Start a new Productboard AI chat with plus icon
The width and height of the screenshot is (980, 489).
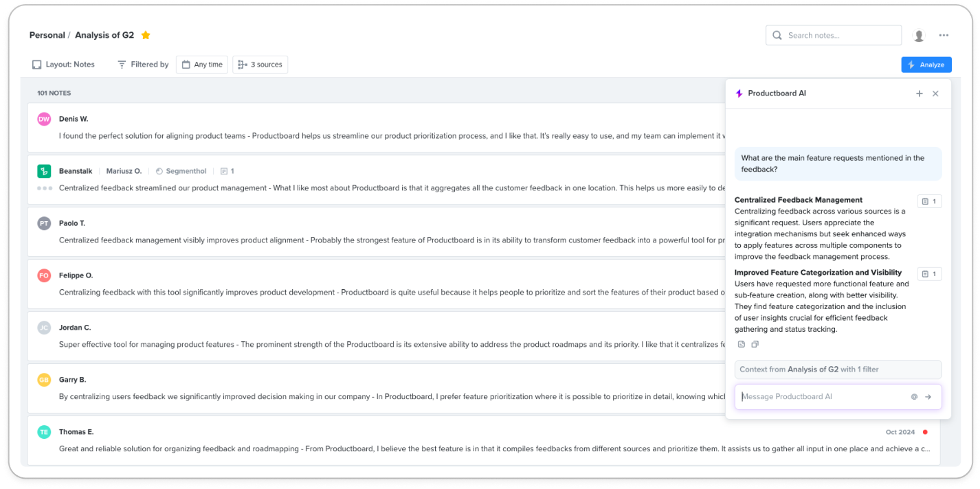click(920, 93)
